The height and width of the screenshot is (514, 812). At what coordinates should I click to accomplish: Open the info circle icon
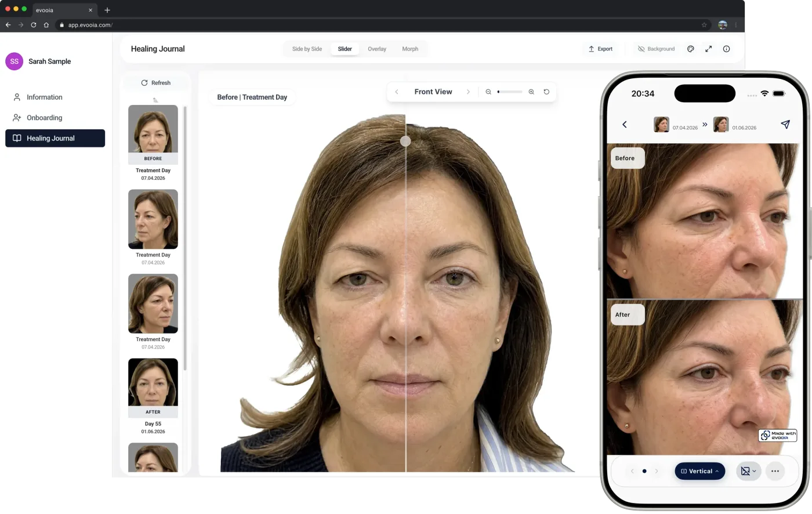click(726, 49)
